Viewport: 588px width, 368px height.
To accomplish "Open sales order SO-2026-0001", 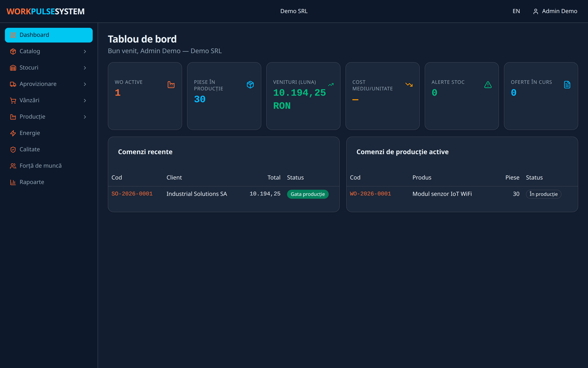I will (x=132, y=194).
